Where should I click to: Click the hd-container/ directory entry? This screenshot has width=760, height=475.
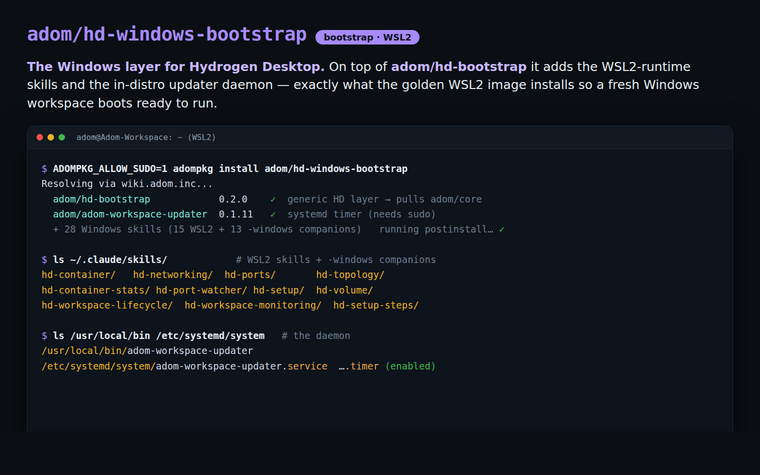79,275
